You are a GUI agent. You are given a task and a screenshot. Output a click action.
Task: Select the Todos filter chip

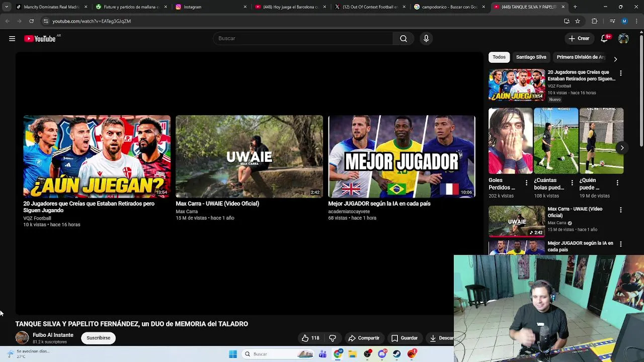pos(499,57)
